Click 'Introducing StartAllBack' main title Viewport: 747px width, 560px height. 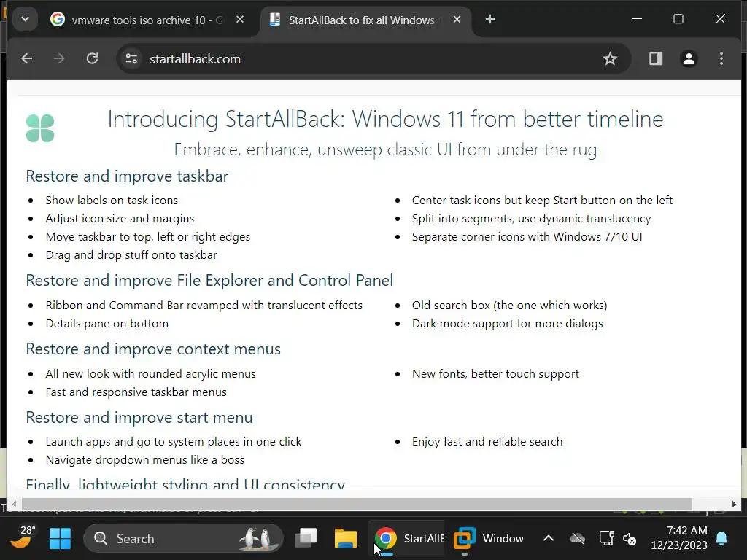[385, 119]
